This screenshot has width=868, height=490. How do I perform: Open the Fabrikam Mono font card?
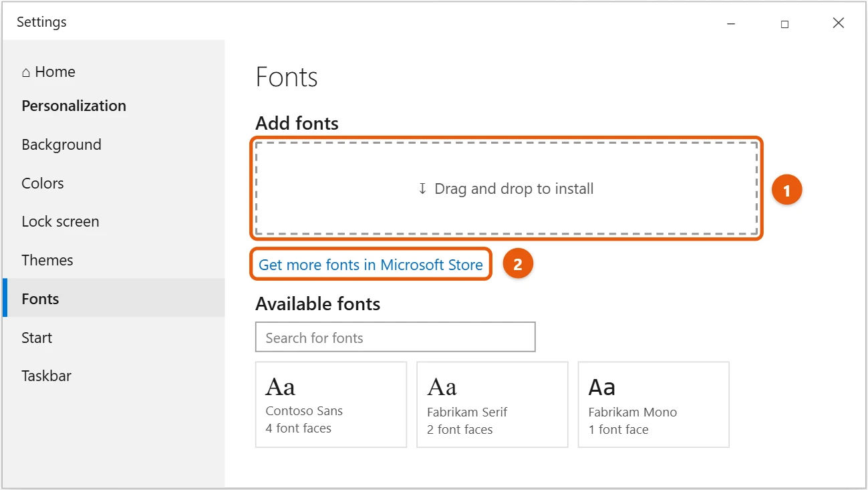(x=654, y=404)
